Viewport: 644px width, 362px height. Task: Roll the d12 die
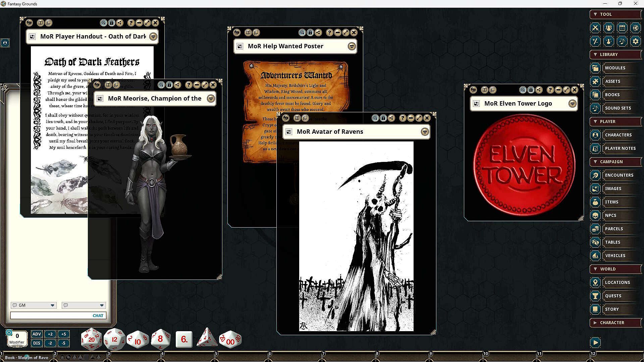[x=114, y=339]
